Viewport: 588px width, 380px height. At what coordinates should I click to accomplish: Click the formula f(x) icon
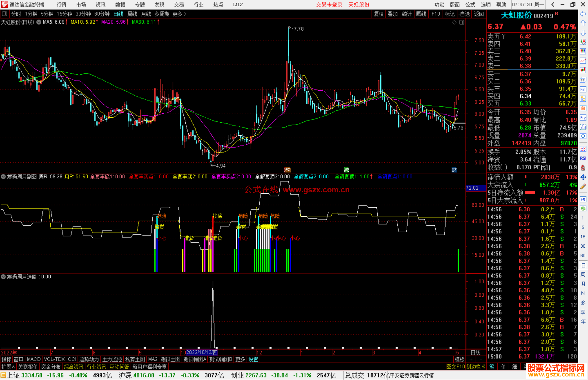[583, 127]
